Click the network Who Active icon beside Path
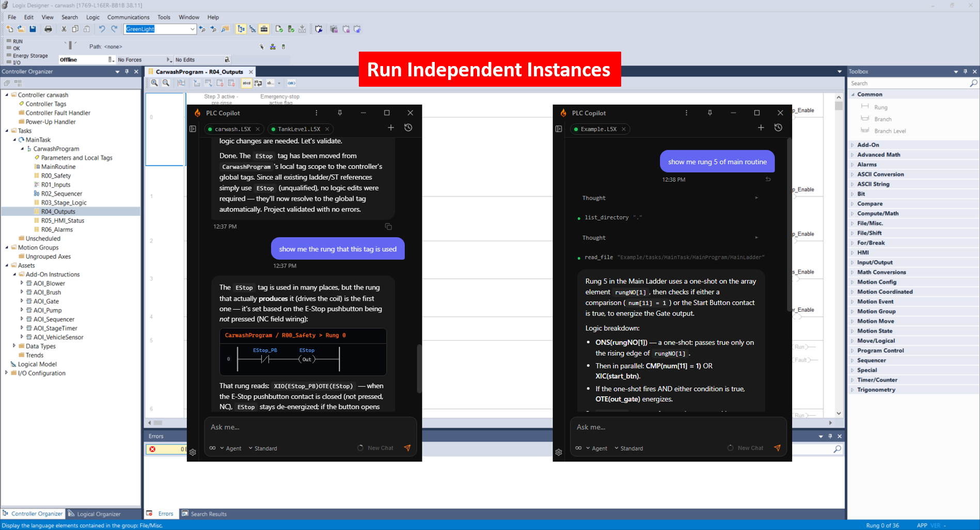 click(x=273, y=46)
